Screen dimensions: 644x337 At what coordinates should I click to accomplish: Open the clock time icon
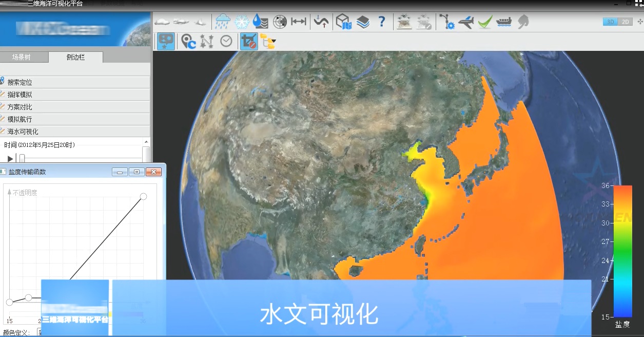coord(226,41)
